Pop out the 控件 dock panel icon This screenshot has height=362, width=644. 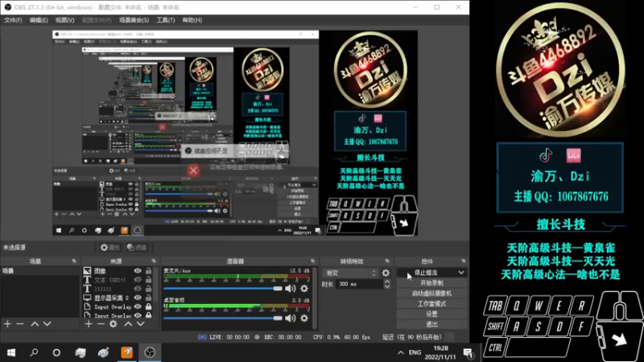click(x=464, y=261)
